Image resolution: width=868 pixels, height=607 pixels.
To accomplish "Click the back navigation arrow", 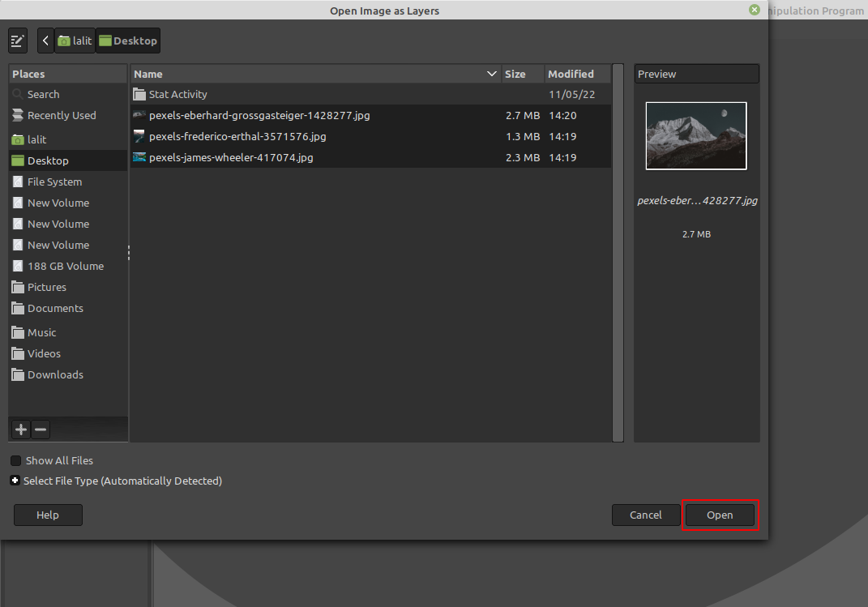I will click(x=45, y=41).
